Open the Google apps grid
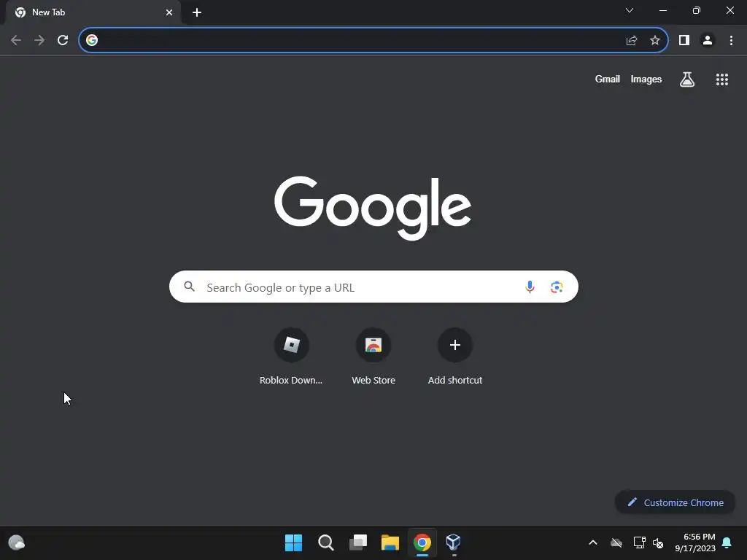This screenshot has width=747, height=560. [x=722, y=79]
